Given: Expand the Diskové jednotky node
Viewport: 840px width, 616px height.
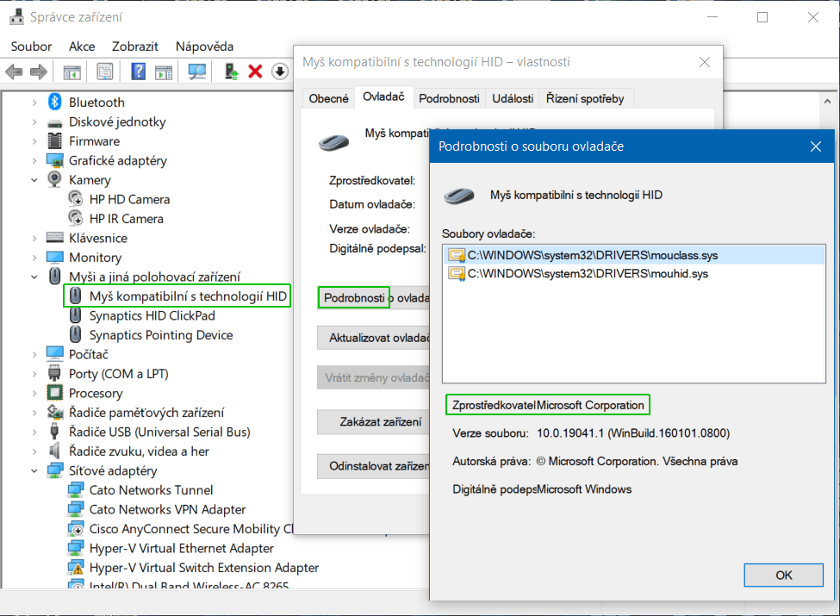Looking at the screenshot, I should click(34, 121).
